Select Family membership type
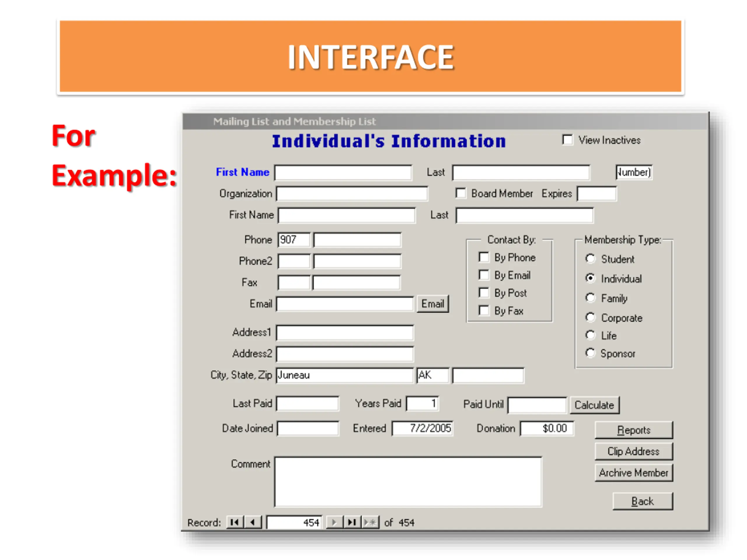The width and height of the screenshot is (747, 560). click(x=590, y=298)
